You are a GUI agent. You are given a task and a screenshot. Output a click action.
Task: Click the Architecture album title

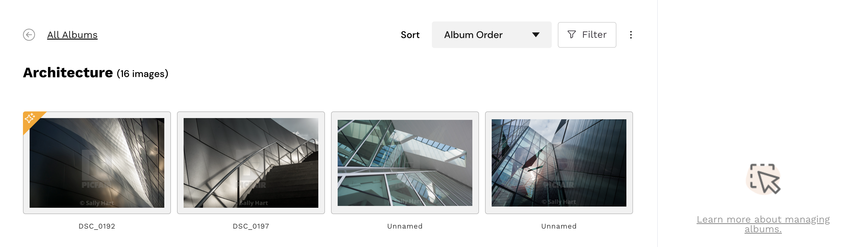(x=68, y=73)
